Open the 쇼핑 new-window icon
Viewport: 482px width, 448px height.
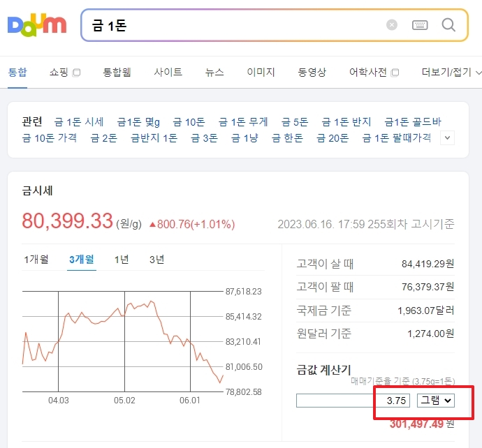click(76, 73)
